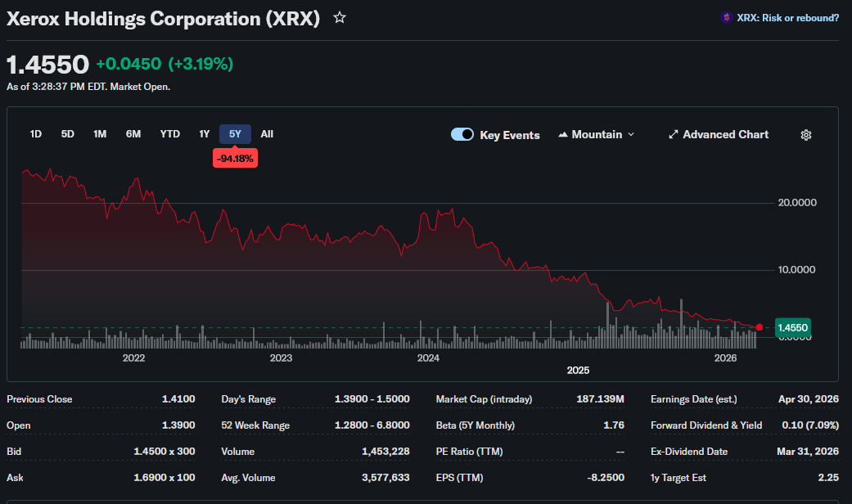Screen dimensions: 852x504
Task: Select the 1D time range tab
Action: pos(36,134)
